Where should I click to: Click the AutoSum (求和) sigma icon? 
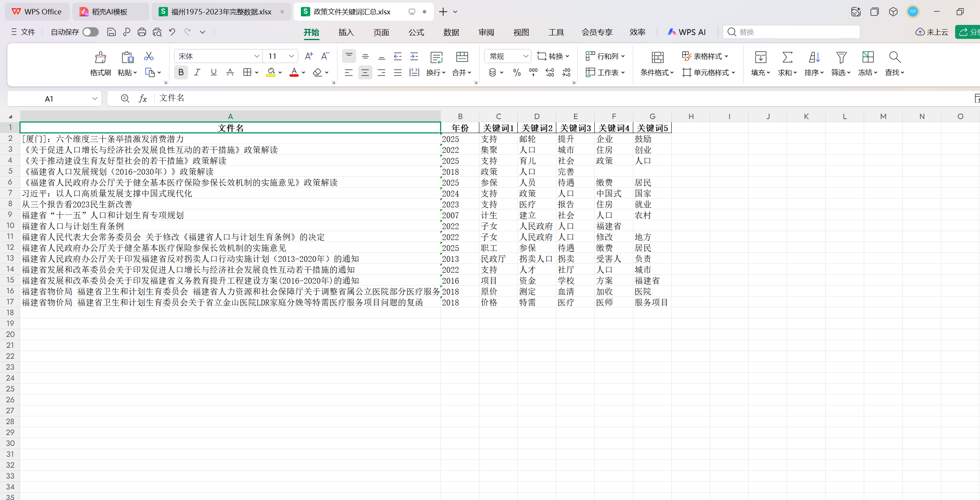tap(787, 58)
